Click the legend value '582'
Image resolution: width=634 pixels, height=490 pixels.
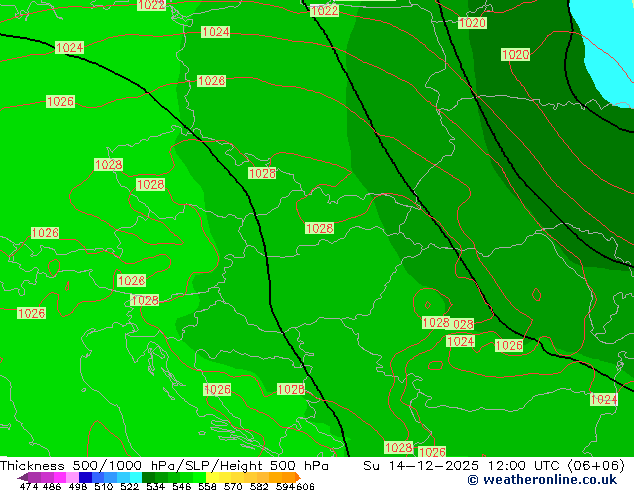pos(259,486)
